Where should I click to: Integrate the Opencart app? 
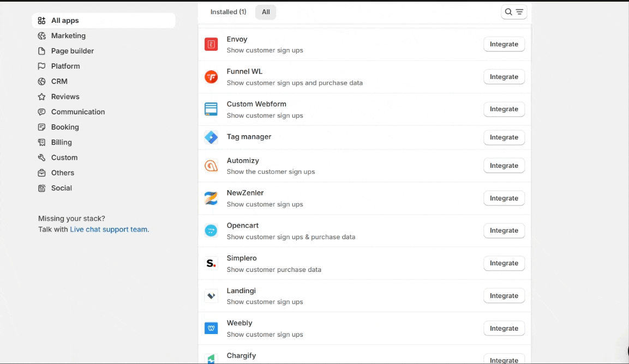(x=504, y=230)
